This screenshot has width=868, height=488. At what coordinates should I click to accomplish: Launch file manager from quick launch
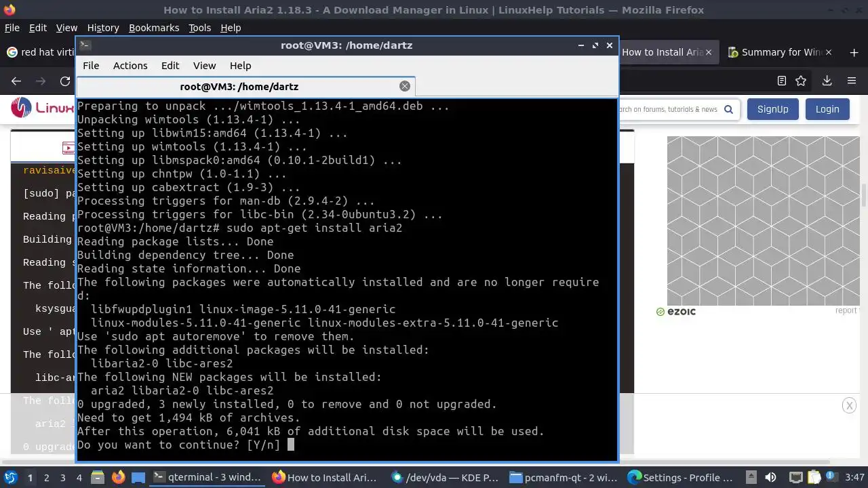point(97,477)
